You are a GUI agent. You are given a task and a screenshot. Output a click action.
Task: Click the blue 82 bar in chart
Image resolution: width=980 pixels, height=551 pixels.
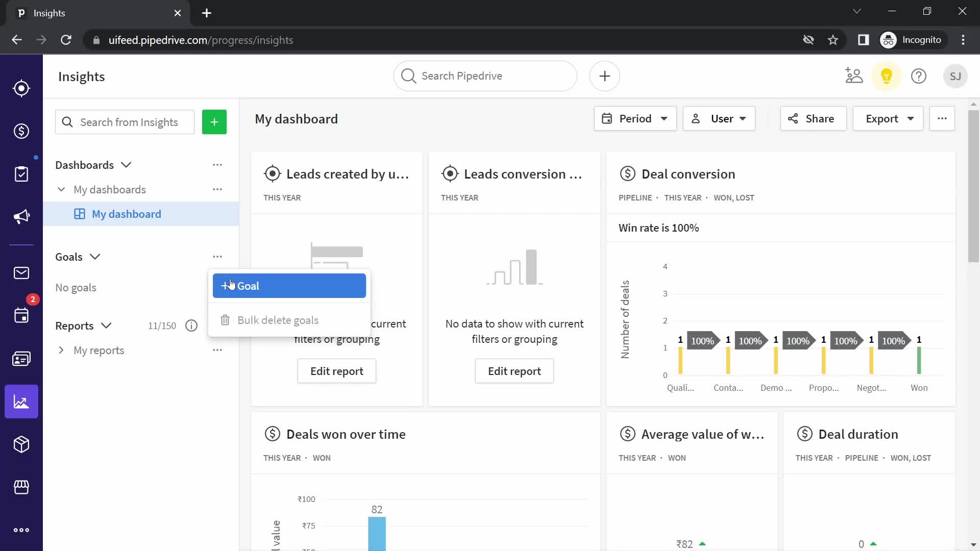point(377,534)
